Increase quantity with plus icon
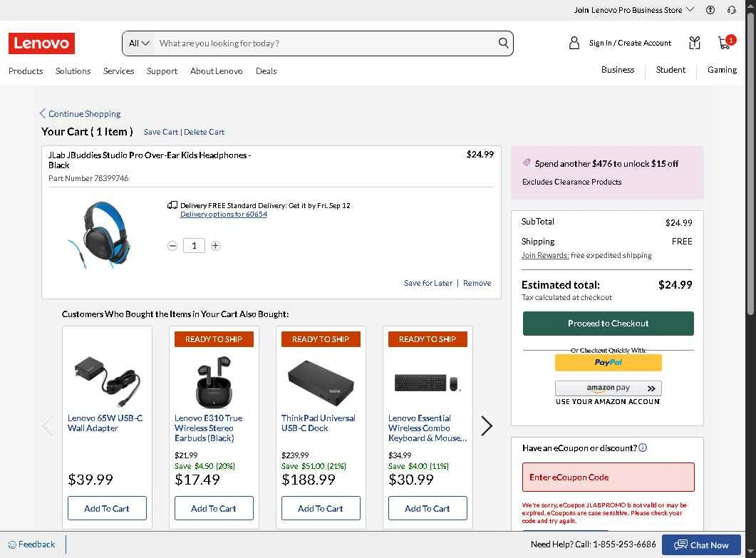 [215, 245]
